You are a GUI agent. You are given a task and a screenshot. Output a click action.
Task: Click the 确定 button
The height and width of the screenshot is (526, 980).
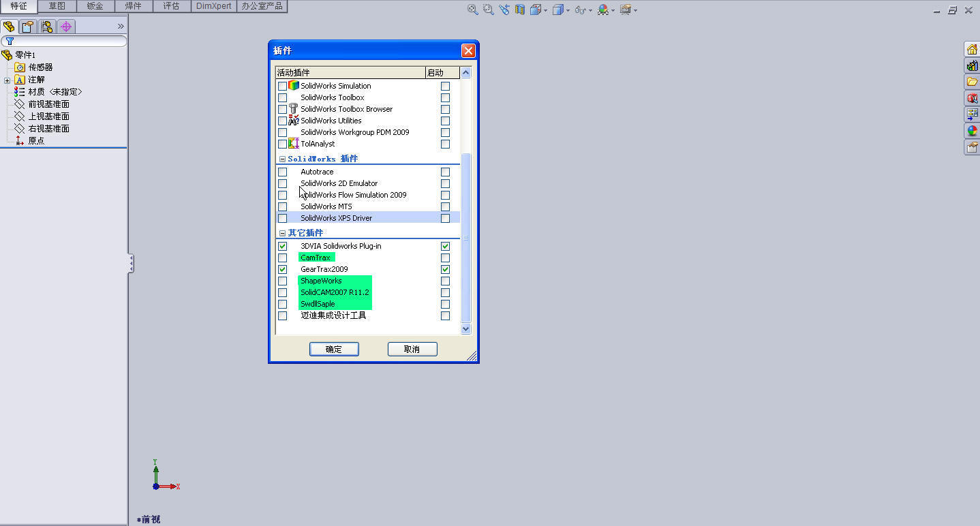[x=334, y=349]
